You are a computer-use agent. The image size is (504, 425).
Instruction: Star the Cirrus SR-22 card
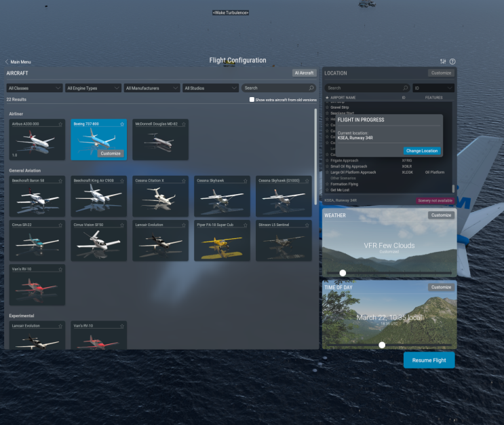coord(60,225)
